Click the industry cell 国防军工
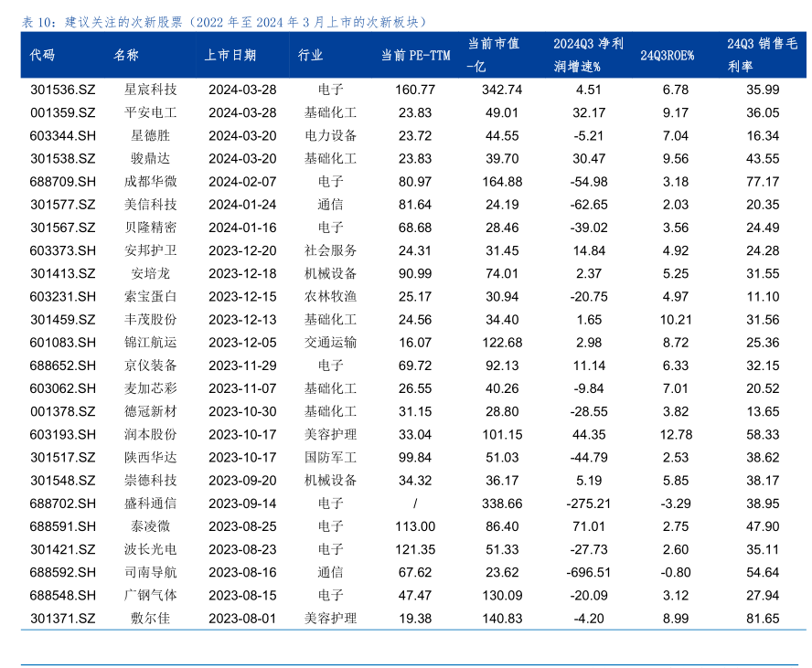The image size is (812, 668). pyautogui.click(x=330, y=457)
